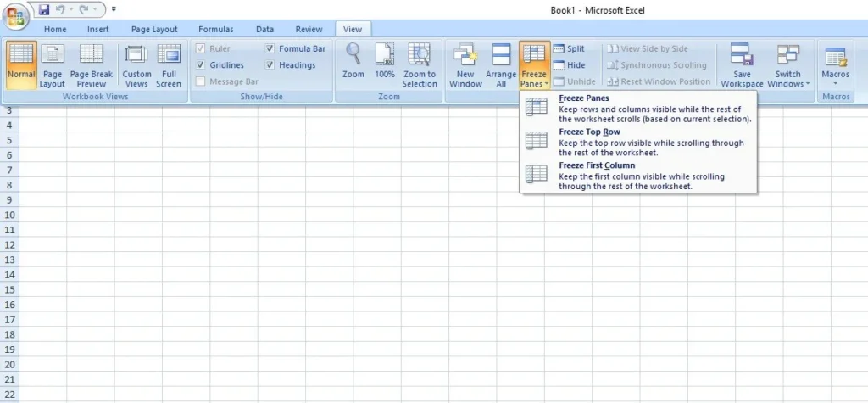868x403 pixels.
Task: Click View Side by Side
Action: point(648,48)
